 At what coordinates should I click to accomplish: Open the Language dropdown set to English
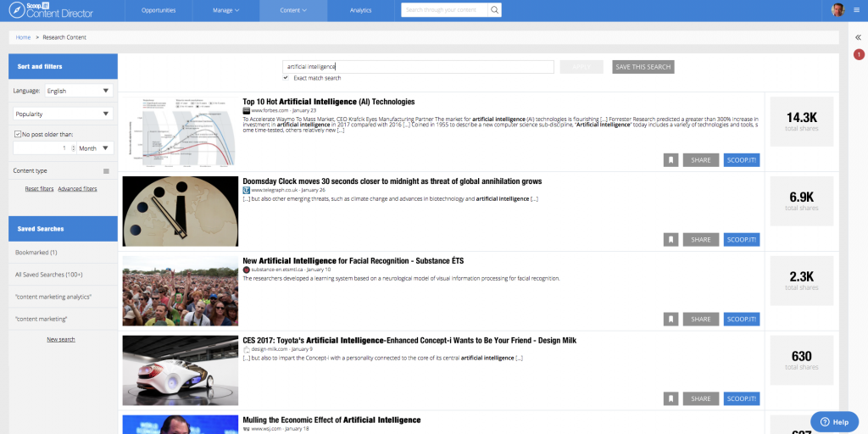click(x=79, y=91)
